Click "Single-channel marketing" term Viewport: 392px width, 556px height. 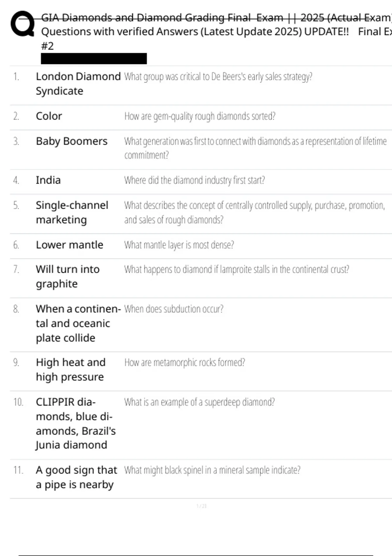[x=72, y=213]
